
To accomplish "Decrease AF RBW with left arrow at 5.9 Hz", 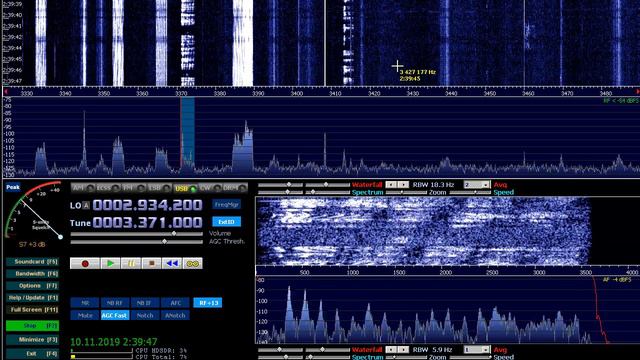I will (x=391, y=350).
